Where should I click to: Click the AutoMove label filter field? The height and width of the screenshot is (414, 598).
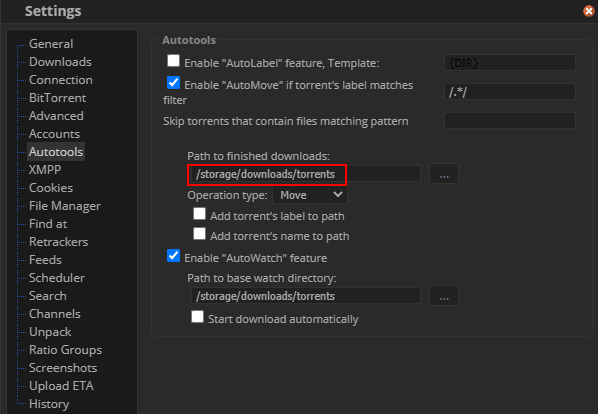pyautogui.click(x=510, y=91)
